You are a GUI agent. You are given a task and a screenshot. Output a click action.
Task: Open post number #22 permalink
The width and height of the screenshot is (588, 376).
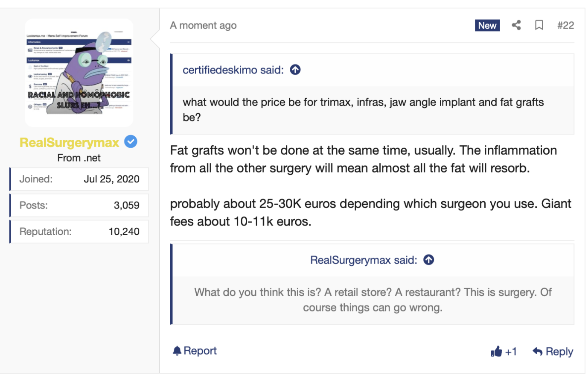click(x=565, y=25)
